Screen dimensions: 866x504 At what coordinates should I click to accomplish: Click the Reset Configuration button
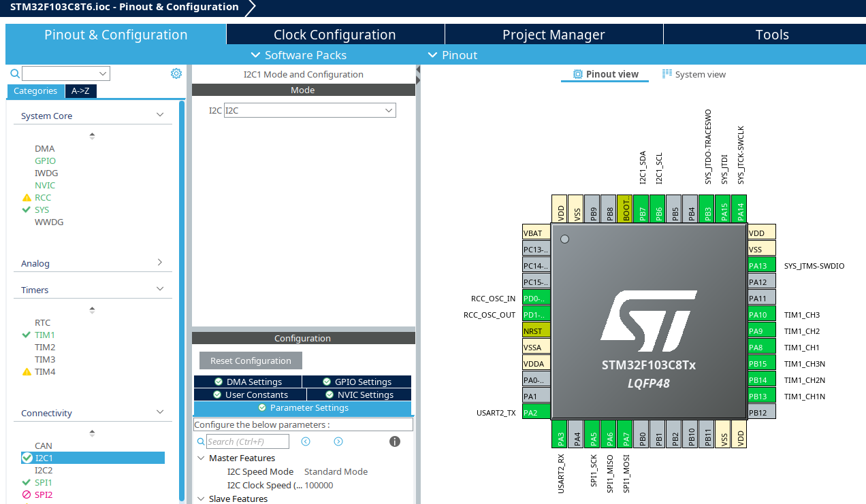(x=251, y=361)
